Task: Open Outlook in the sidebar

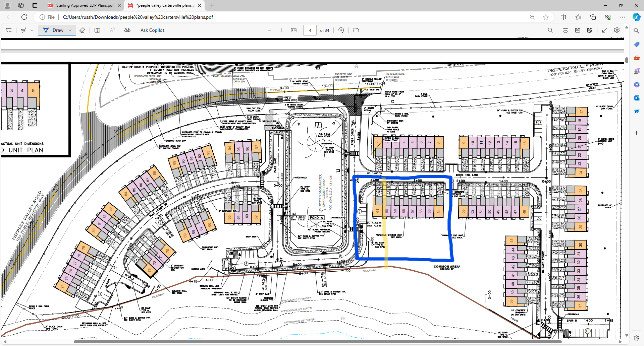Action: pyautogui.click(x=636, y=98)
